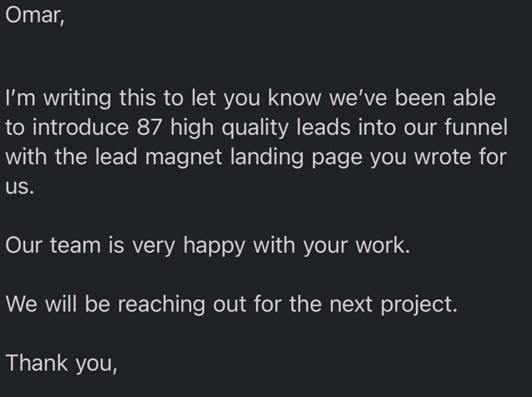Click the number "87" in the message
The height and width of the screenshot is (397, 532).
[x=150, y=128]
